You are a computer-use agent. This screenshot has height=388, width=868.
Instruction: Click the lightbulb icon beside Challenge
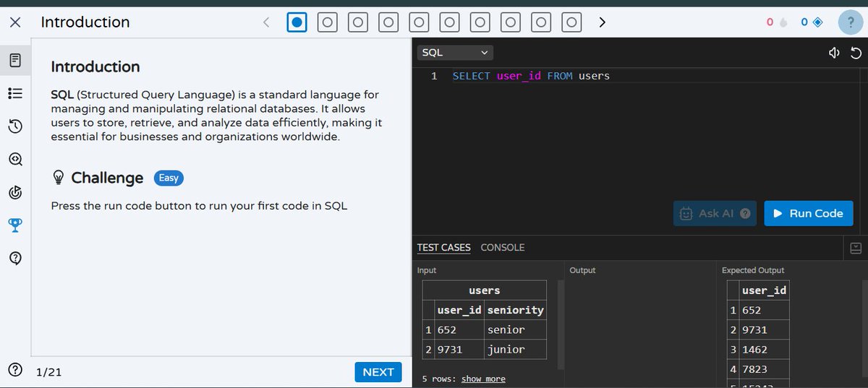[59, 178]
